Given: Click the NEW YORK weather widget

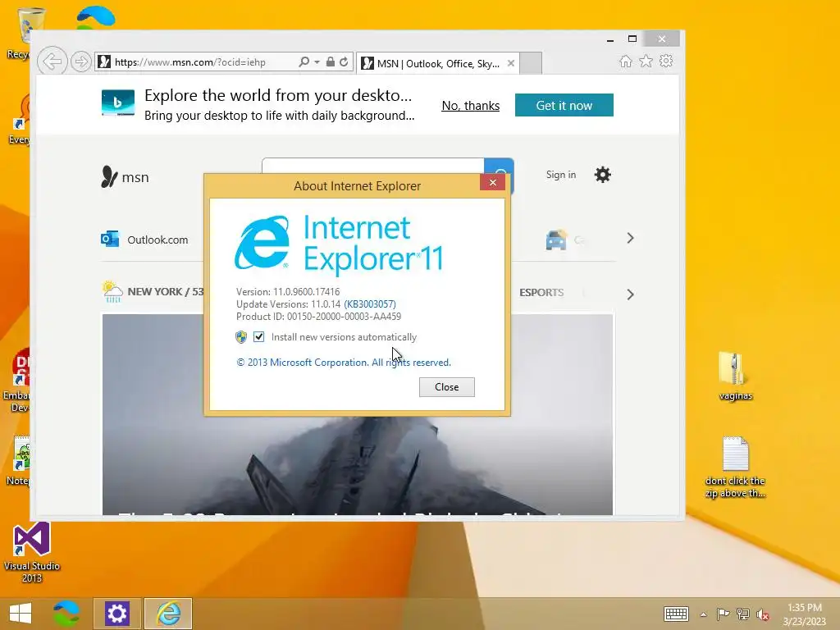Looking at the screenshot, I should click(x=153, y=291).
